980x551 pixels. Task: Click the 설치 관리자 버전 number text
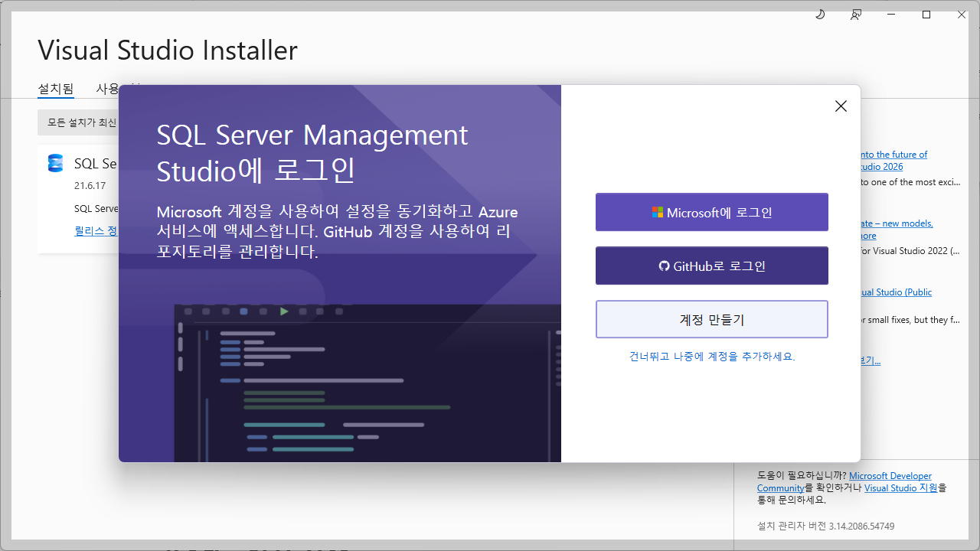pos(825,527)
